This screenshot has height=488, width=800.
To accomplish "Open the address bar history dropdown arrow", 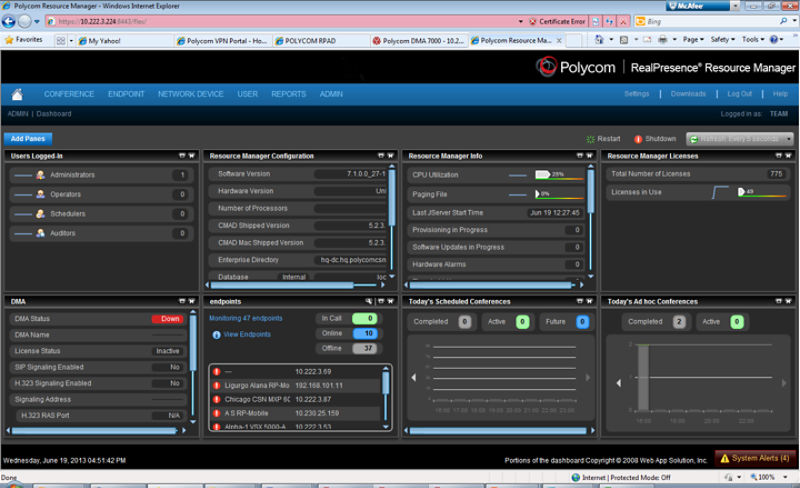I will pyautogui.click(x=520, y=21).
